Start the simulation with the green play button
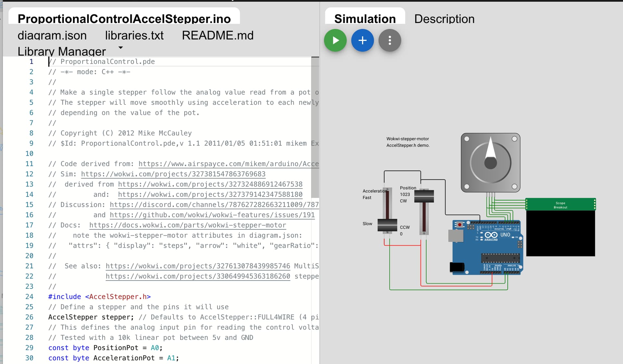This screenshot has height=364, width=623. tap(335, 41)
